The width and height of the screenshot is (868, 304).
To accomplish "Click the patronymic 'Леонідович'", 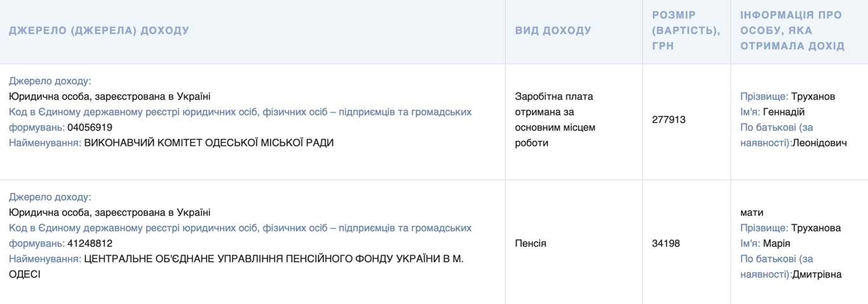I will tap(820, 143).
